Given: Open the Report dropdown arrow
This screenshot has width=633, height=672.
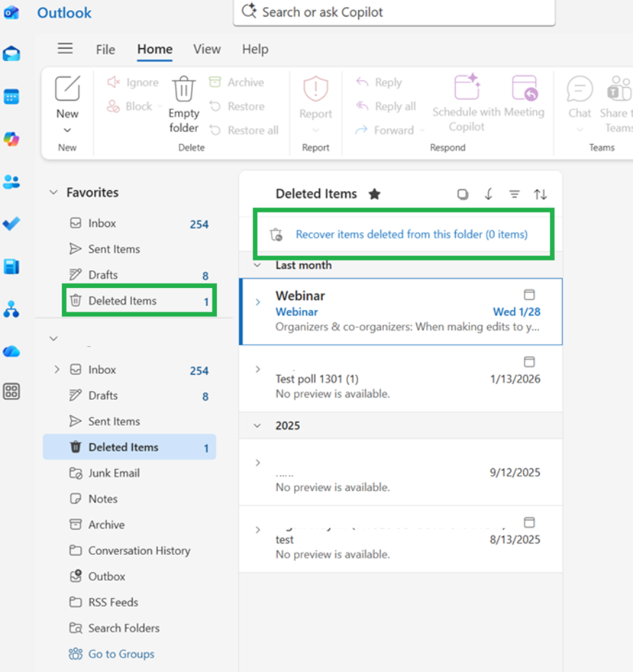Looking at the screenshot, I should point(316,130).
